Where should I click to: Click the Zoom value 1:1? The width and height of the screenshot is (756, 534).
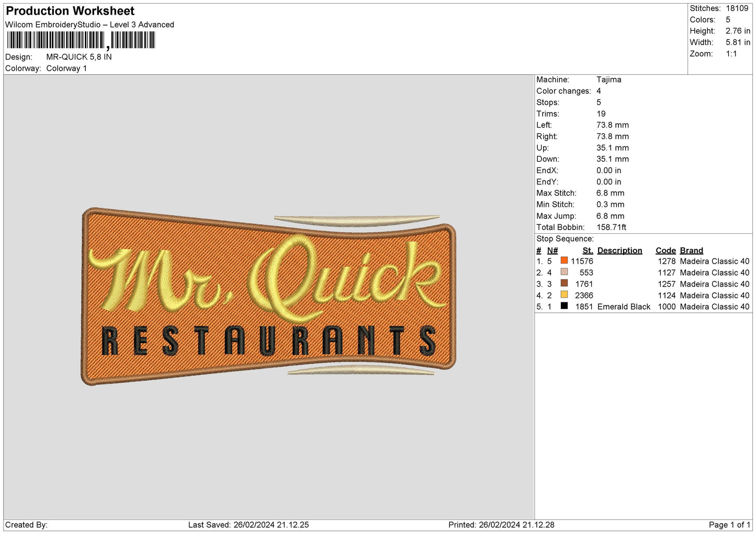731,54
